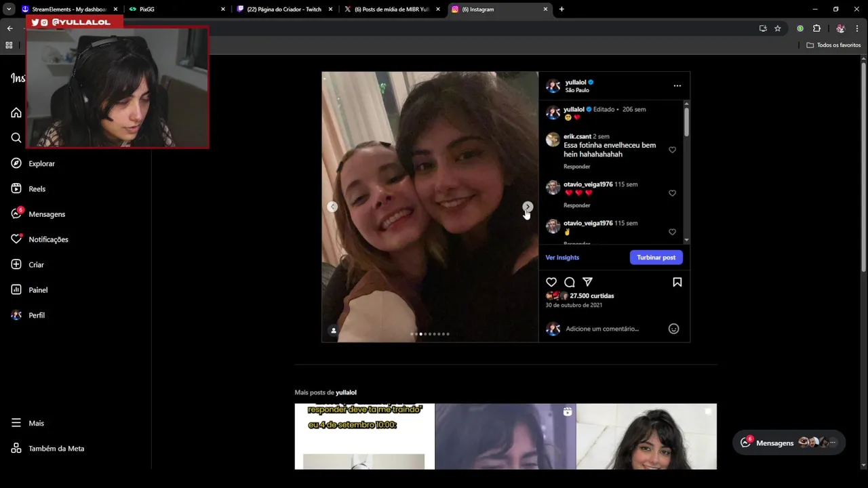Viewport: 868px width, 488px height.
Task: Open the smiling portrait post thumbnail
Action: coord(646,436)
